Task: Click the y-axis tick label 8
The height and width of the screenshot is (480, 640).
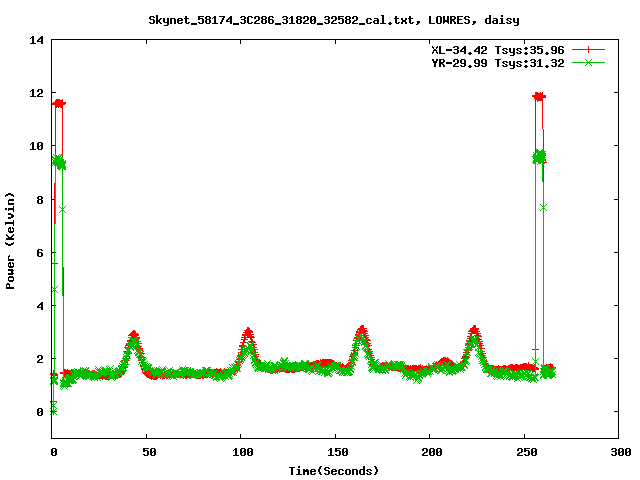Action: tap(40, 200)
